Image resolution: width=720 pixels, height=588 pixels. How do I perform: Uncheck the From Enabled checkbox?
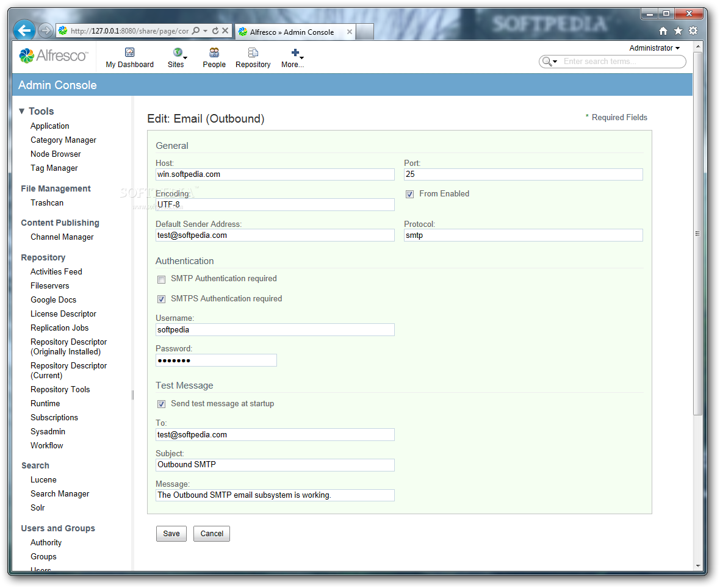[x=409, y=194]
